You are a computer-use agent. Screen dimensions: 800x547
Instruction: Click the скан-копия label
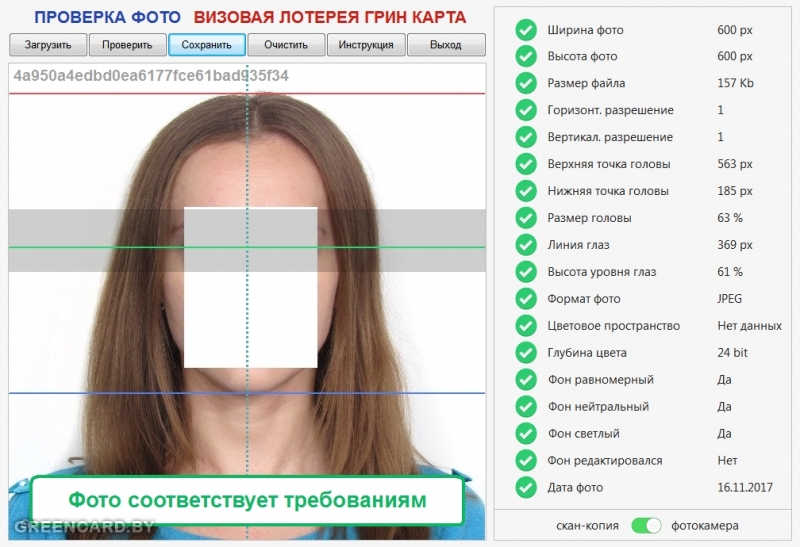tap(587, 526)
